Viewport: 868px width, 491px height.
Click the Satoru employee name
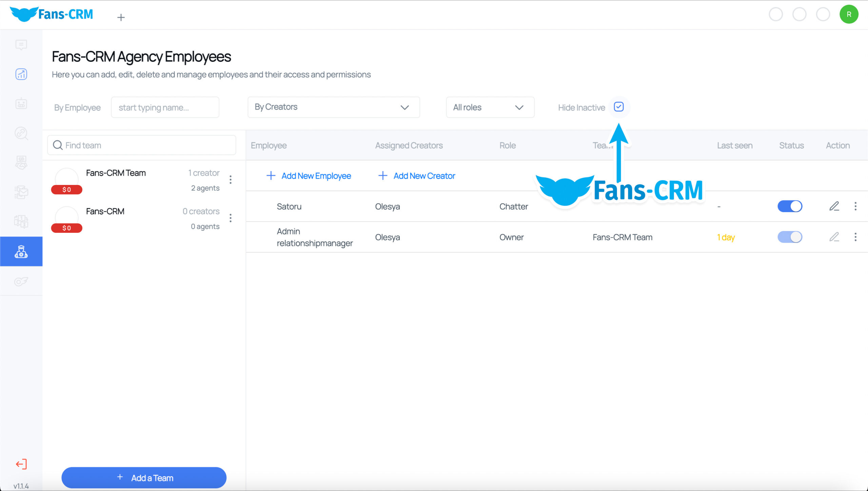[x=289, y=206]
